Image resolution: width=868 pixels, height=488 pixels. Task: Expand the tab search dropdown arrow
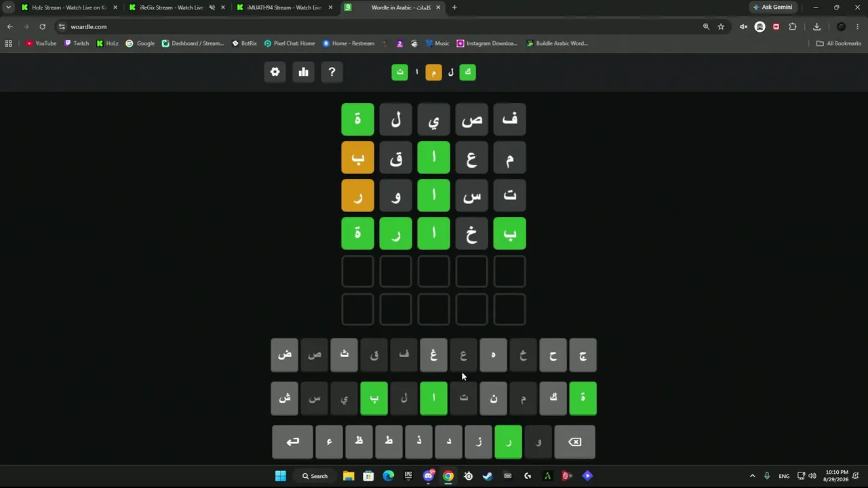[8, 7]
